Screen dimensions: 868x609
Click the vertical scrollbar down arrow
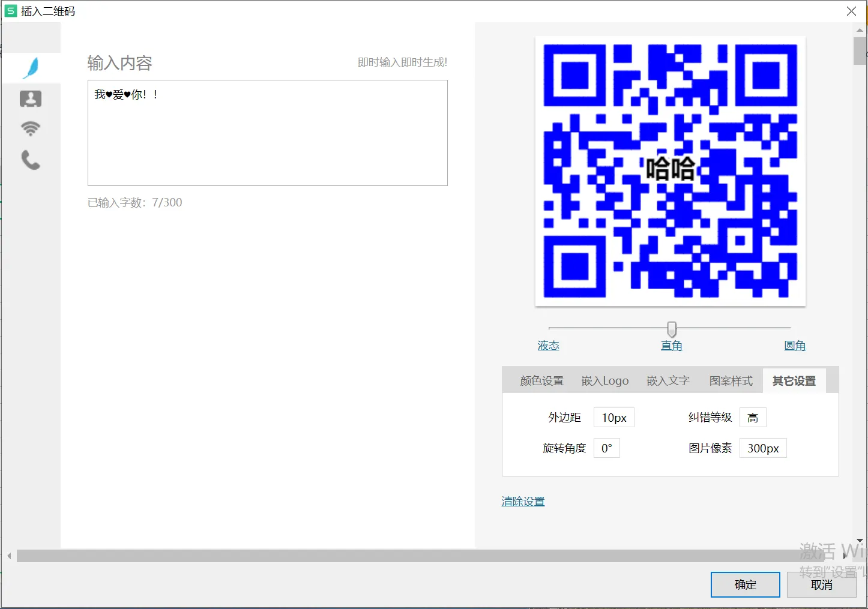[x=860, y=541]
